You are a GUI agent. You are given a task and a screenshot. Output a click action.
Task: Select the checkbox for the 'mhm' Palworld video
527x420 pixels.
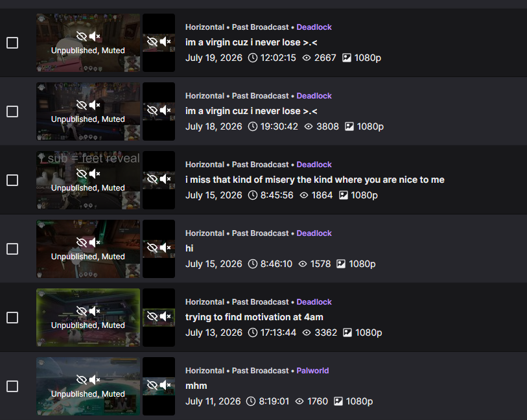coord(12,386)
